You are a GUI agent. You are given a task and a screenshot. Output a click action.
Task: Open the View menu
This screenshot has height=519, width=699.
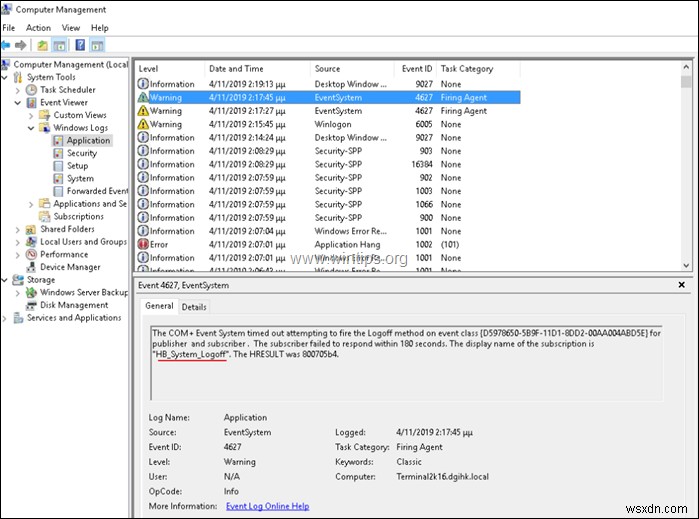[71, 28]
